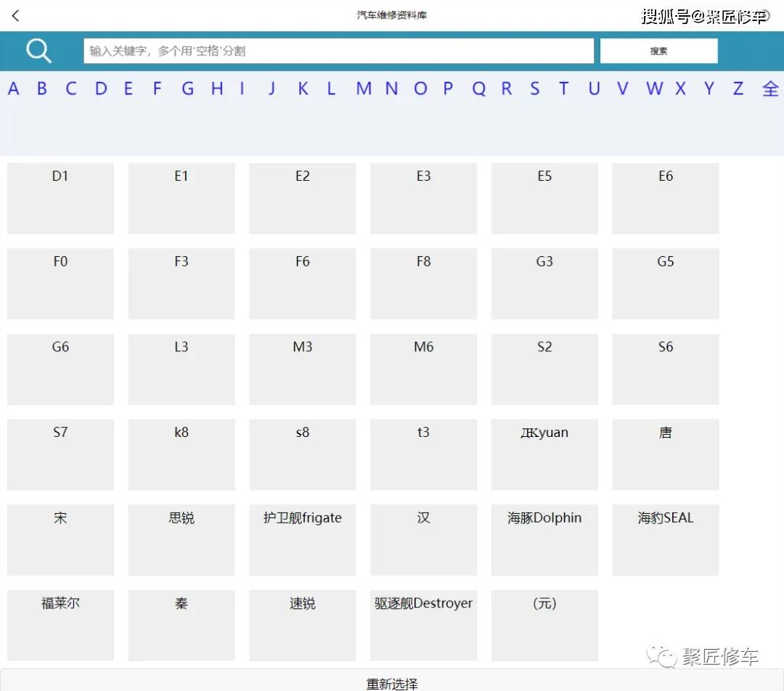Choose the 秦 model tile
The image size is (784, 691).
[x=181, y=626]
